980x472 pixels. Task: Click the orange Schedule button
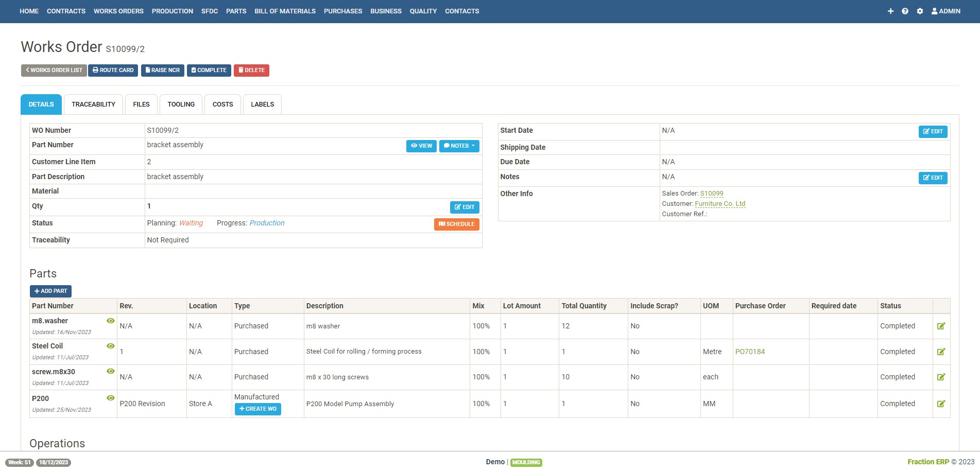(x=456, y=224)
